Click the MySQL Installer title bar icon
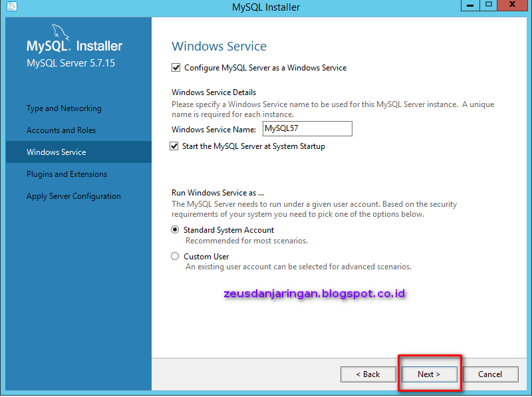The width and height of the screenshot is (532, 397). click(12, 7)
